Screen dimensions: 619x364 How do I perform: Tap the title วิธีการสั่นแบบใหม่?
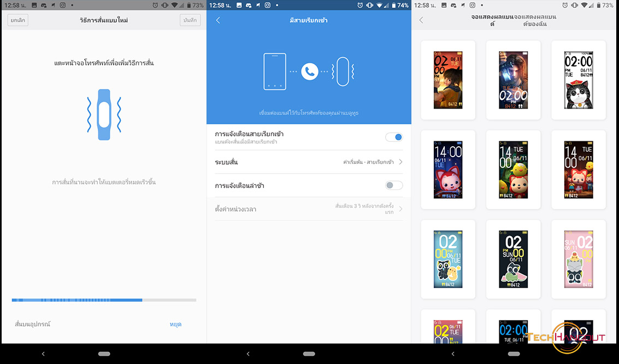(x=104, y=20)
